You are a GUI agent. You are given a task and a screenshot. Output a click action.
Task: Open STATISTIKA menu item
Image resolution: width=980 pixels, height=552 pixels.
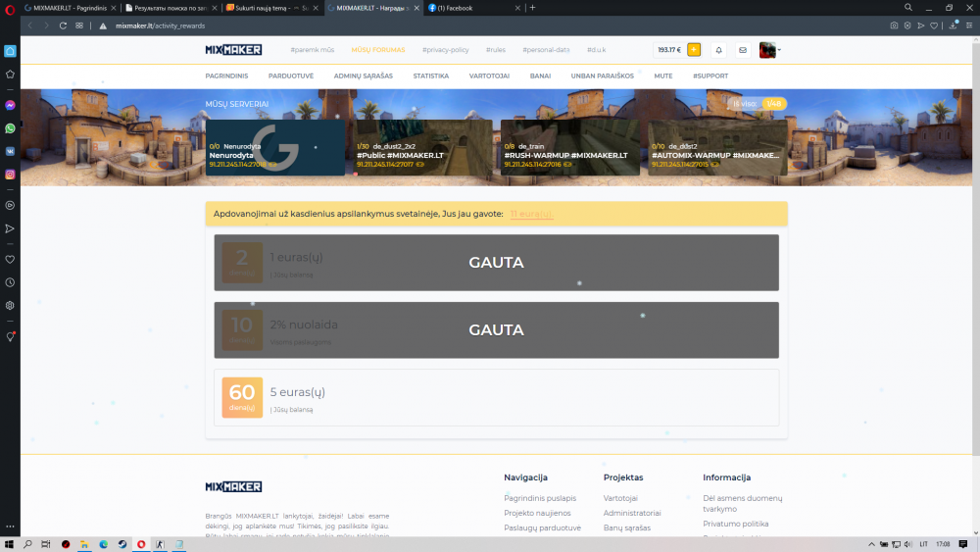(430, 76)
